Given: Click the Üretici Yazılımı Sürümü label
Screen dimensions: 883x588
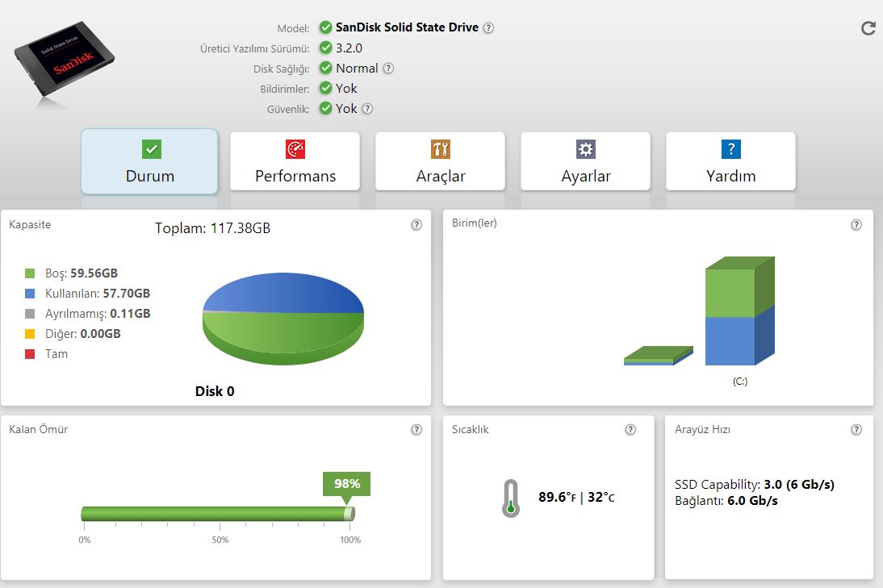Looking at the screenshot, I should pyautogui.click(x=254, y=49).
